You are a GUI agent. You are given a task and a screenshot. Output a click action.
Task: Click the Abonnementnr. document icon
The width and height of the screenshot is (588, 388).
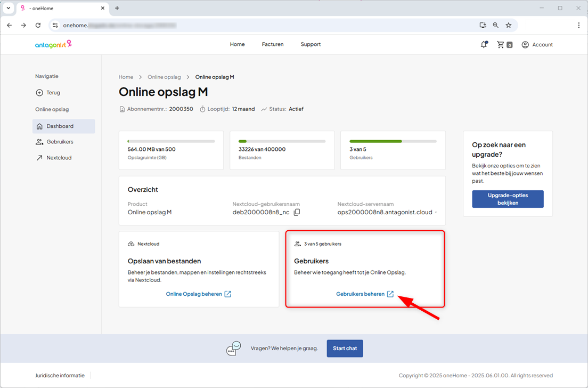[122, 109]
